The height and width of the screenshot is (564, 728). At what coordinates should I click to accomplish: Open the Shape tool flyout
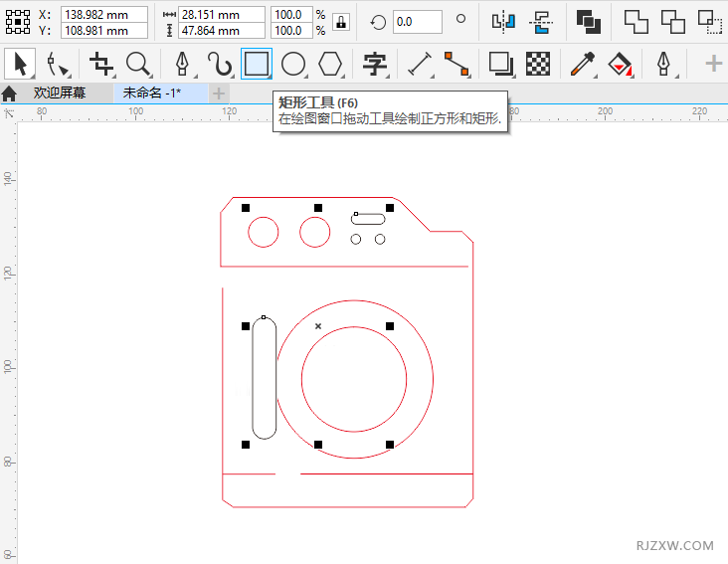[59, 65]
